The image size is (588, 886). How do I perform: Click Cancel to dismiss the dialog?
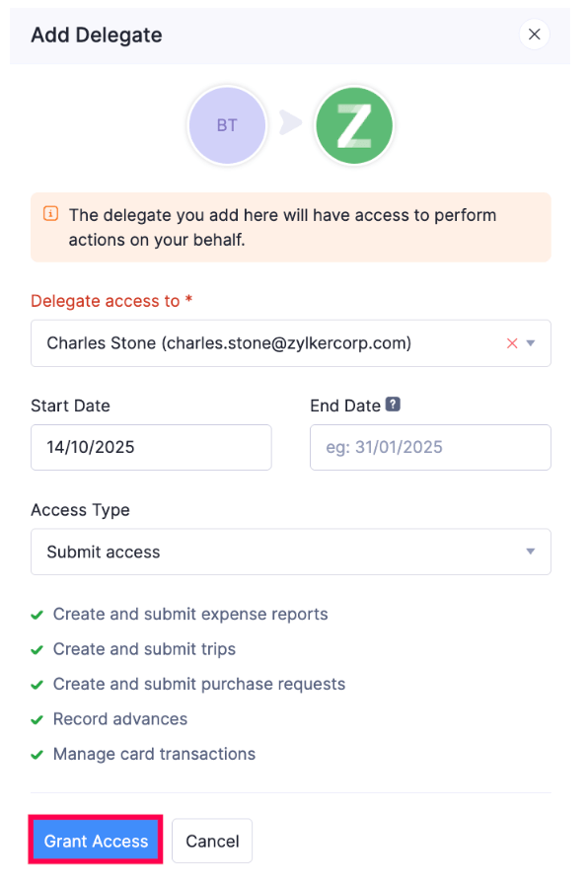tap(211, 841)
